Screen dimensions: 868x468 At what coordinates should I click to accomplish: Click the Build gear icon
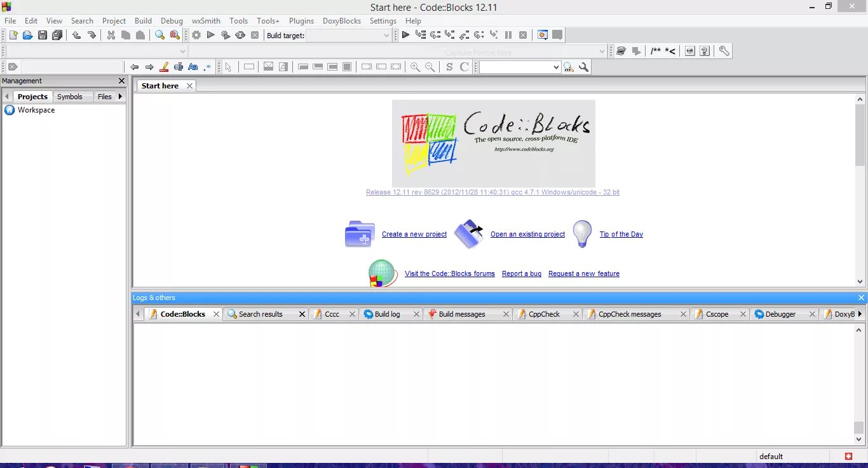click(196, 35)
